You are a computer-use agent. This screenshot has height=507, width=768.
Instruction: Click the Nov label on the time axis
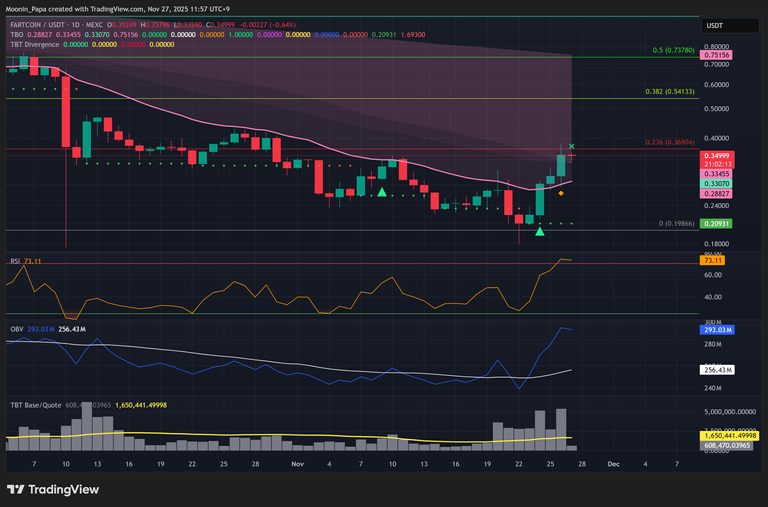coord(296,464)
